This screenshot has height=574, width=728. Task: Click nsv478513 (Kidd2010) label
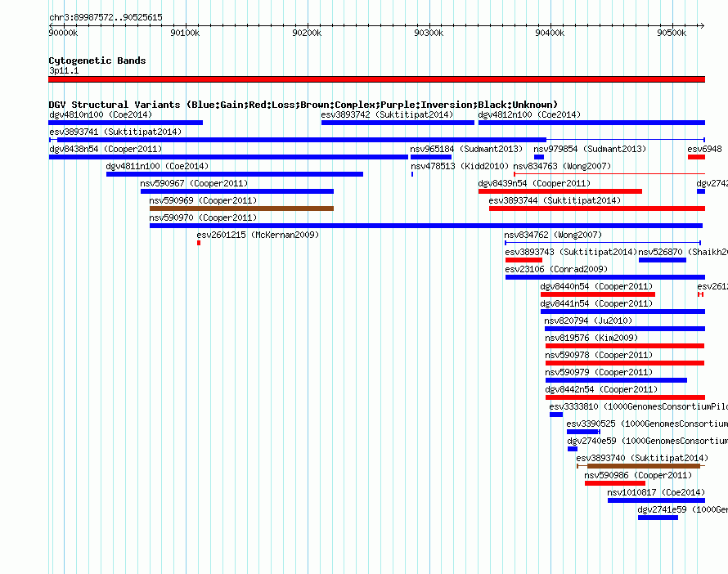pyautogui.click(x=460, y=166)
